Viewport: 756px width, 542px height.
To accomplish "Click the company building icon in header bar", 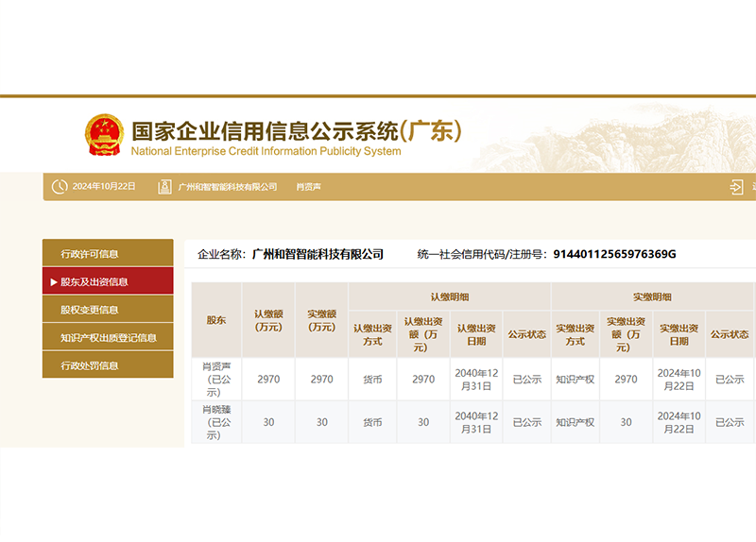I will pos(164,187).
